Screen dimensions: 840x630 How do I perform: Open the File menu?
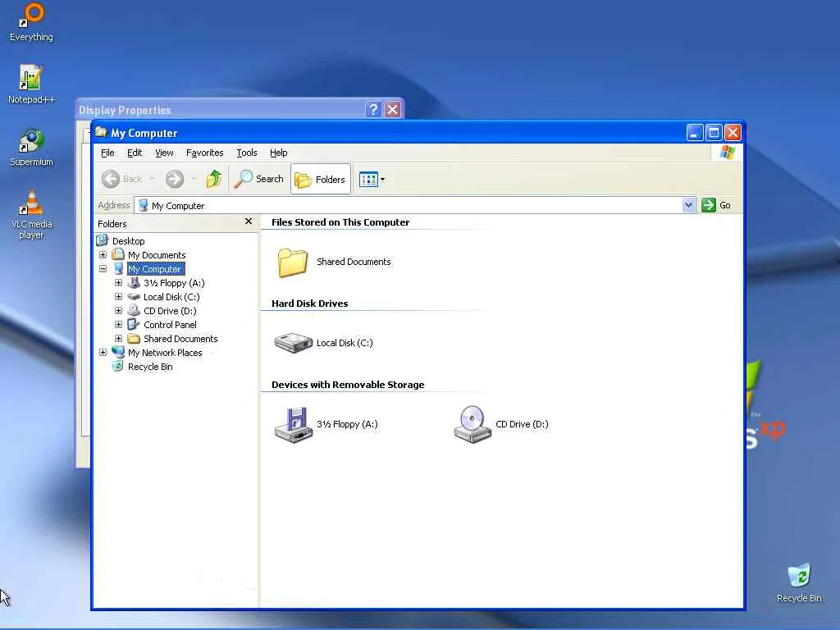pos(107,153)
